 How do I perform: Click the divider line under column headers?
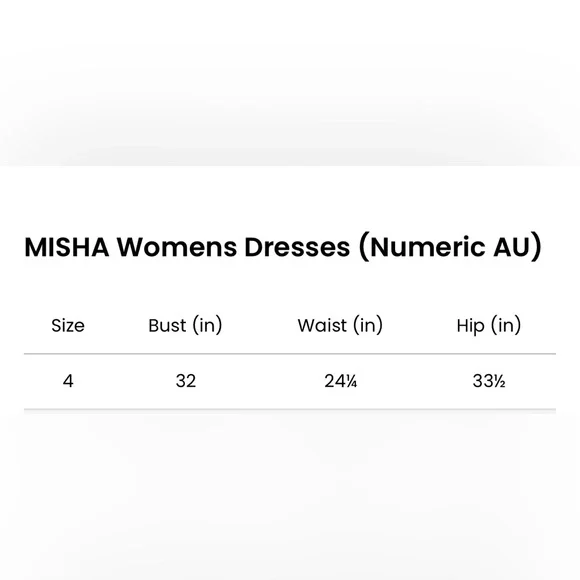[290, 354]
